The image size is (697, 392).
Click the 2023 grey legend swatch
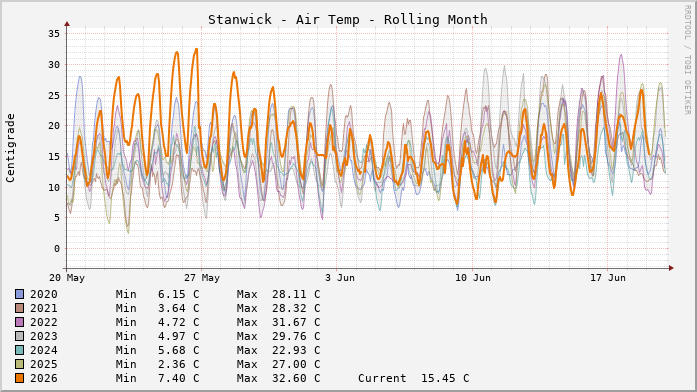20,336
